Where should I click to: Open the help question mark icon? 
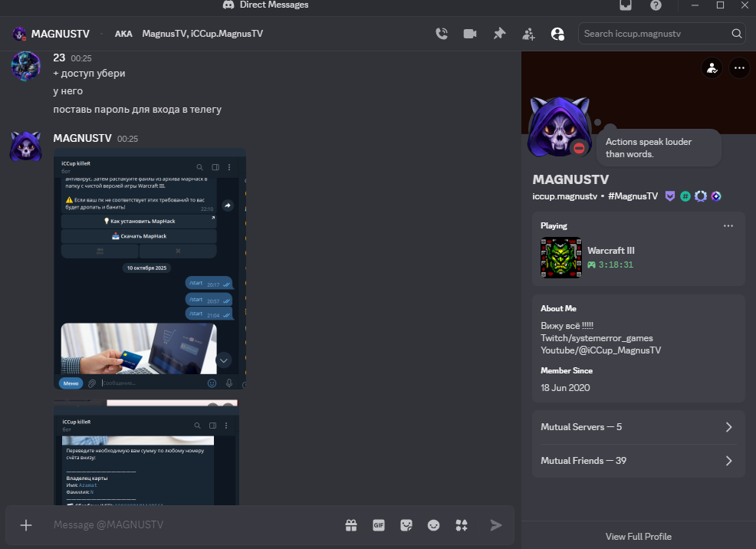[x=656, y=5]
